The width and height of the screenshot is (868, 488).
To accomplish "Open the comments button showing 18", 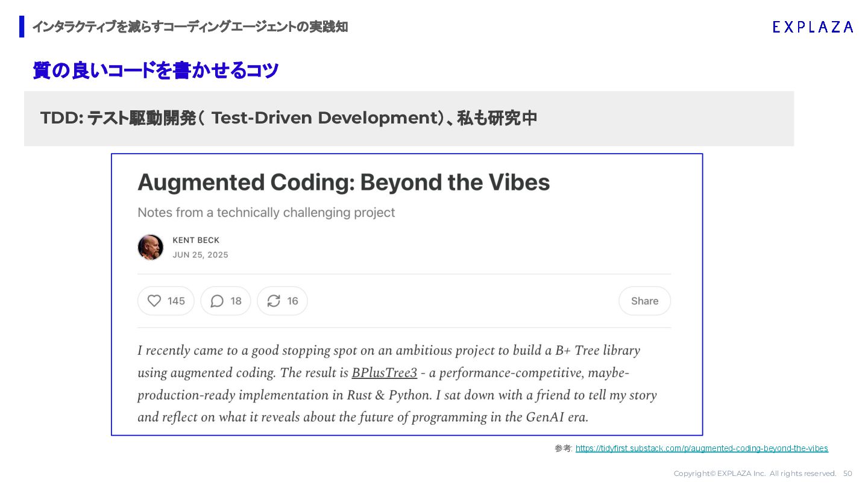I will pyautogui.click(x=225, y=301).
